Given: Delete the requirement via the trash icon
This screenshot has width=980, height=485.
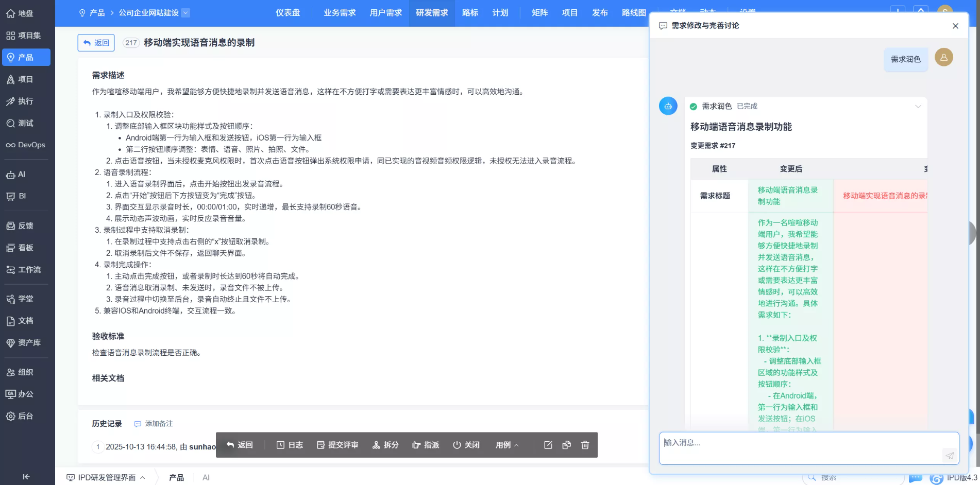Looking at the screenshot, I should point(585,445).
